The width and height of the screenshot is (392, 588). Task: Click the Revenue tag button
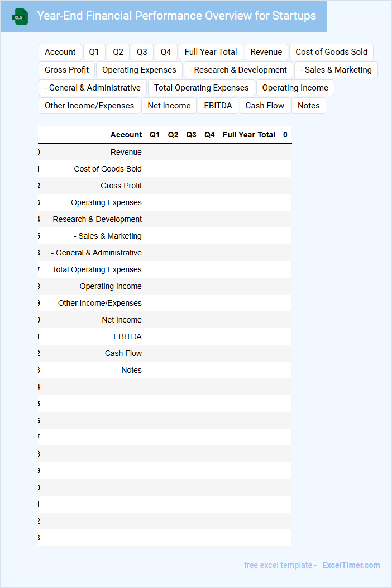(x=266, y=52)
